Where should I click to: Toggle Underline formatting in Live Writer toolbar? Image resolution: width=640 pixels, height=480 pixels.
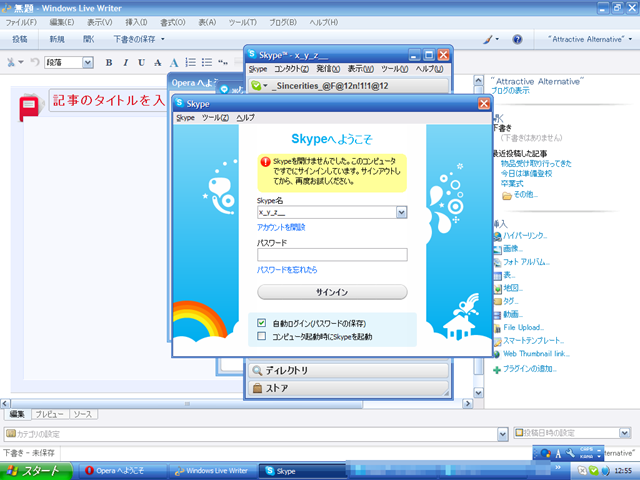point(141,62)
